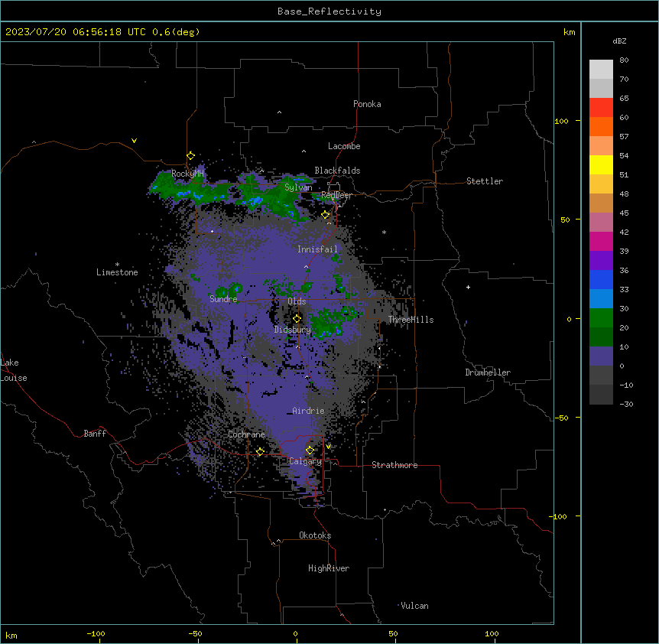Click the Olds town label

pyautogui.click(x=297, y=301)
